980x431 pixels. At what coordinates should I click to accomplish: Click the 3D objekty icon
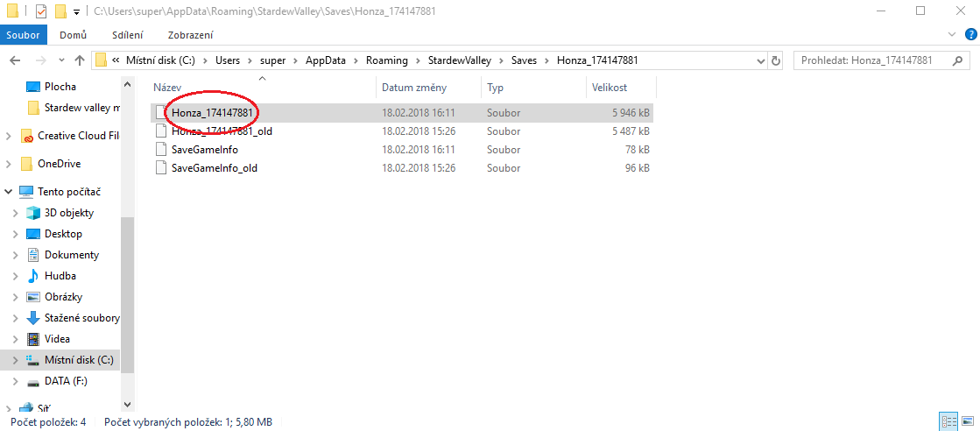coord(33,213)
